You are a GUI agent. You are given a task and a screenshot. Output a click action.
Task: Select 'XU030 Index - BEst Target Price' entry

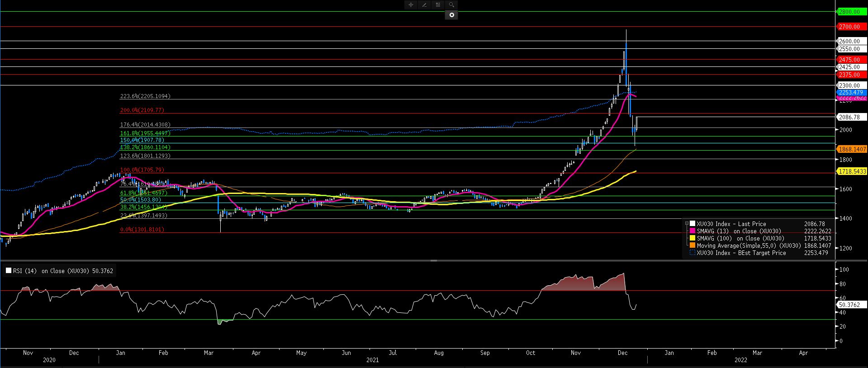741,253
